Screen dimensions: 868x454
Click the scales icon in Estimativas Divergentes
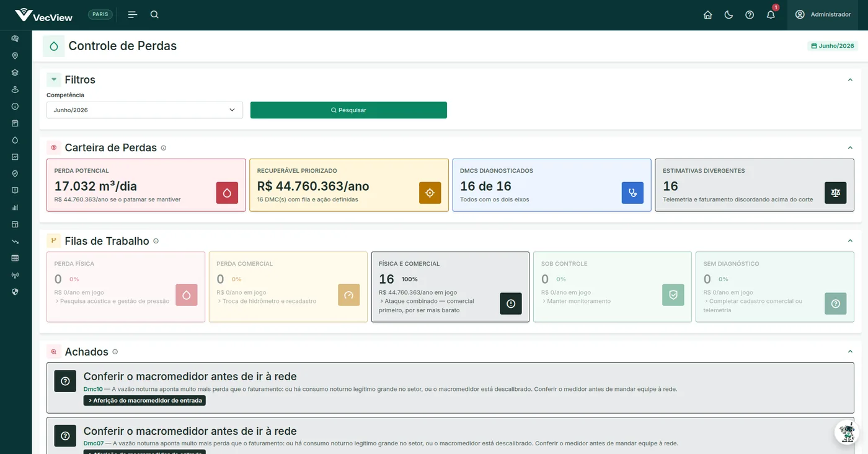coord(835,193)
